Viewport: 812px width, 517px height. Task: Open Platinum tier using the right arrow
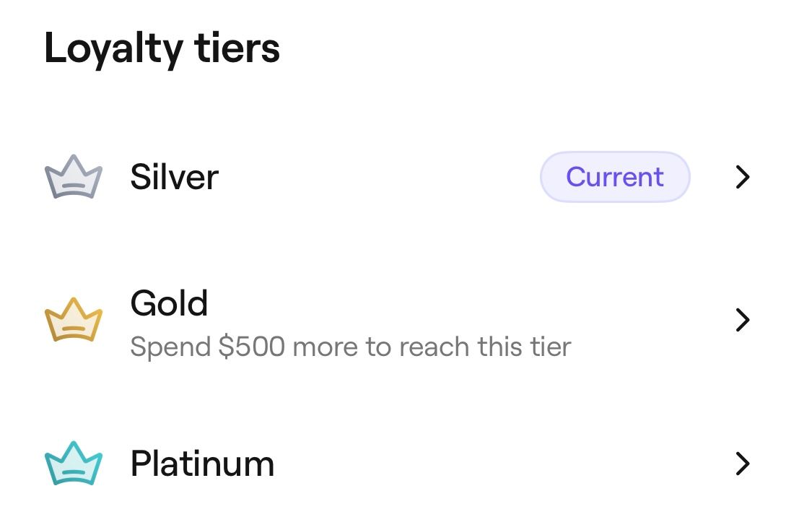(742, 464)
